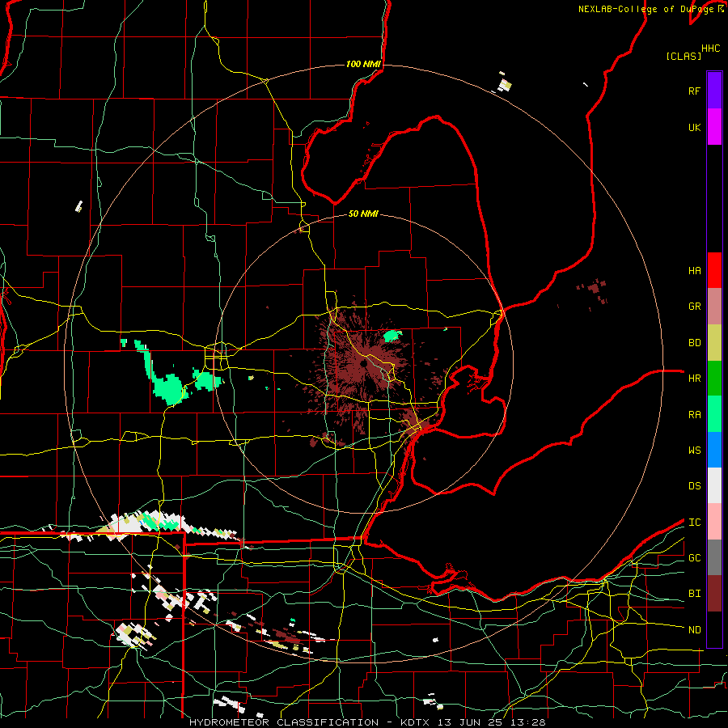This screenshot has height=728, width=728.
Task: Click the DS legend label
Action: [695, 486]
